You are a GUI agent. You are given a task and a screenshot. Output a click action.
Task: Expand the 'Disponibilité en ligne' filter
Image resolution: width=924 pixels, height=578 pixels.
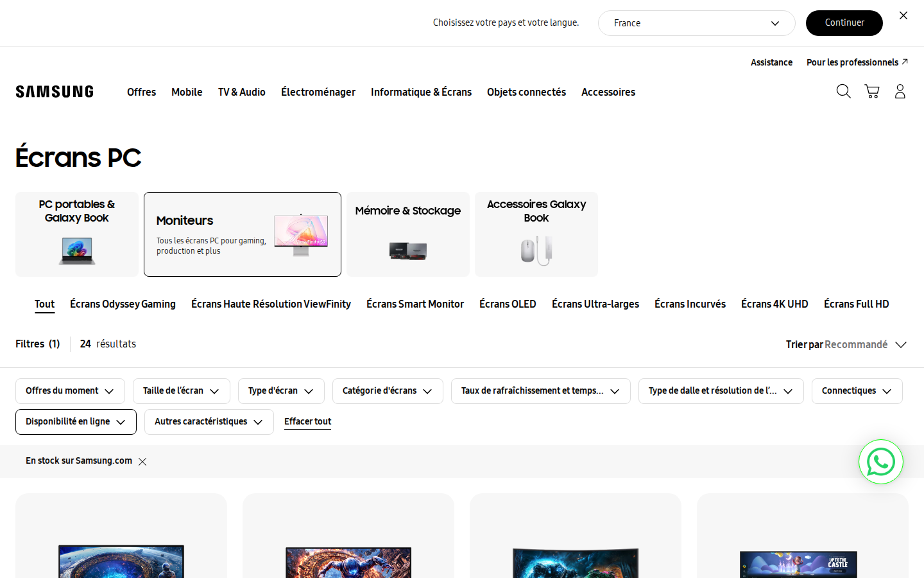pyautogui.click(x=76, y=422)
